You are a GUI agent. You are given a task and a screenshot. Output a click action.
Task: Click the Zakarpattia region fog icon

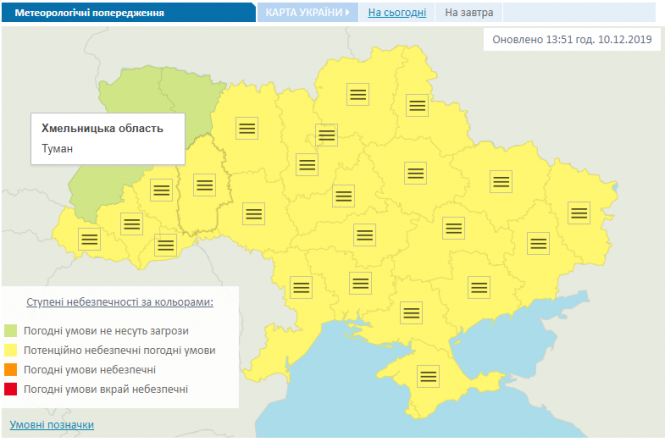[90, 239]
